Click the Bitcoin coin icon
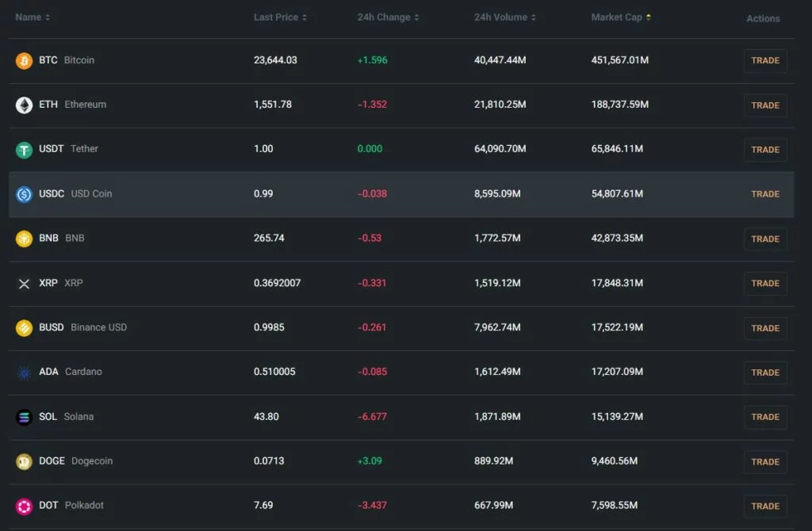Screen dimensions: 812x531 [x=24, y=61]
